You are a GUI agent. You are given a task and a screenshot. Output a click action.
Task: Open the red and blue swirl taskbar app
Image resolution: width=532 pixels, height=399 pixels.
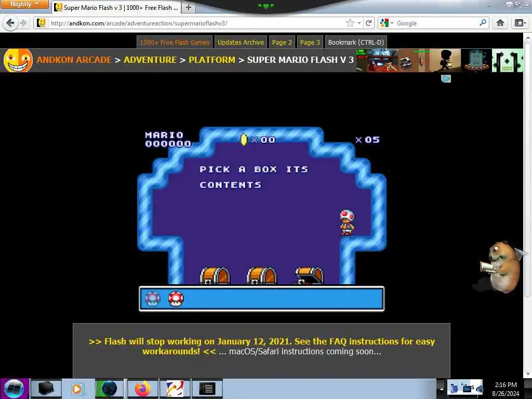click(175, 389)
